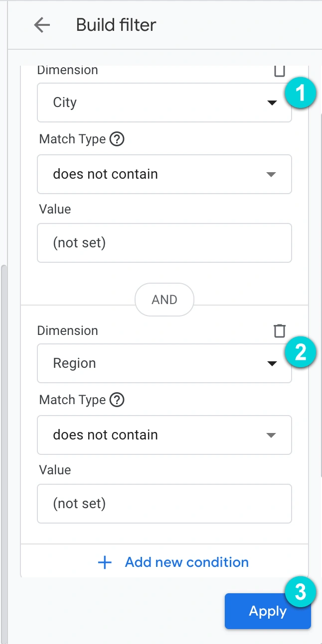Go back using the Build filter arrow
Viewport: 322px width, 644px height.
click(x=42, y=25)
